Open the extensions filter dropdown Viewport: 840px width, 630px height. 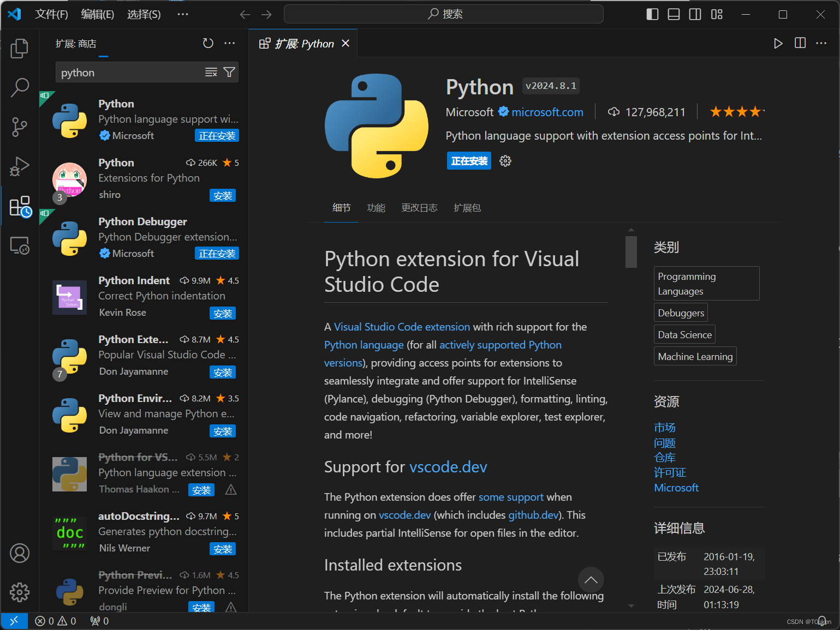click(229, 72)
